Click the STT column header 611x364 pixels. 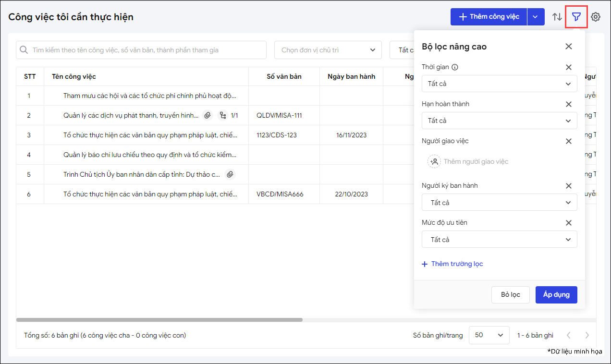tap(30, 76)
